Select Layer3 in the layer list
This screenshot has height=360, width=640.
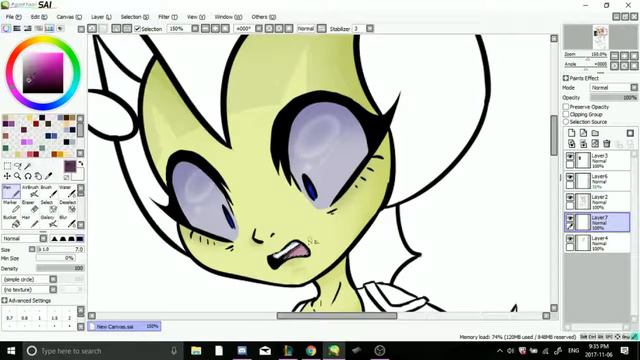(598, 160)
